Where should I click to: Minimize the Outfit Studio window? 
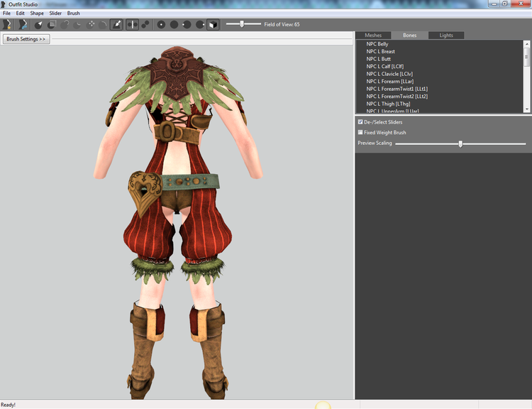[x=494, y=4]
